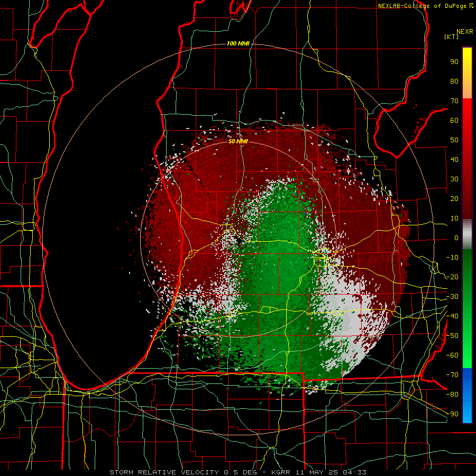Click the 50 NMI range ring label

tap(238, 141)
